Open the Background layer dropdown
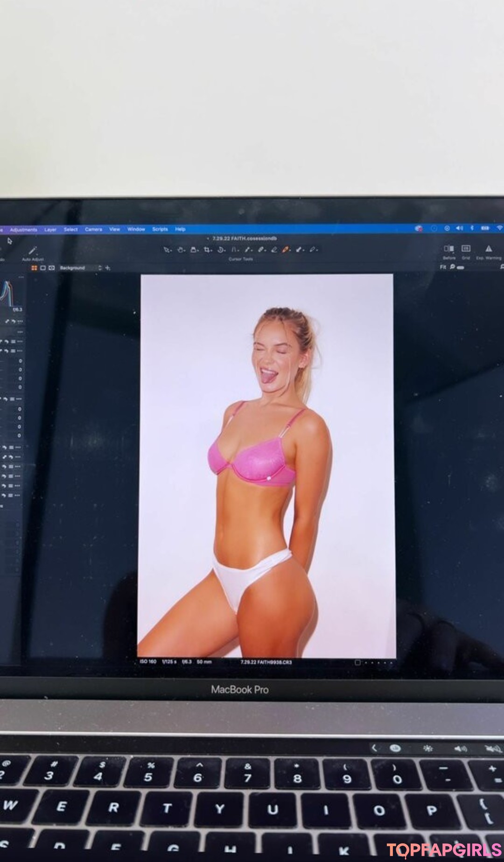The width and height of the screenshot is (504, 862). pyautogui.click(x=99, y=268)
